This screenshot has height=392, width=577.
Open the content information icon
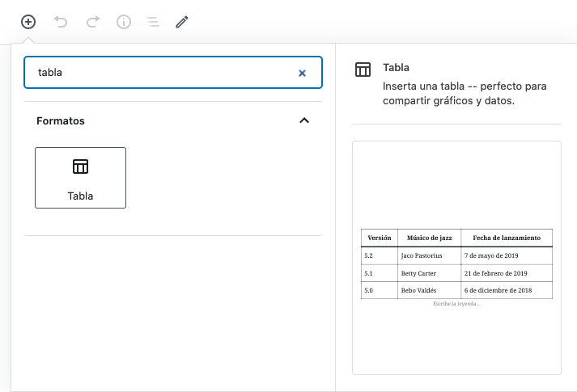click(x=124, y=22)
